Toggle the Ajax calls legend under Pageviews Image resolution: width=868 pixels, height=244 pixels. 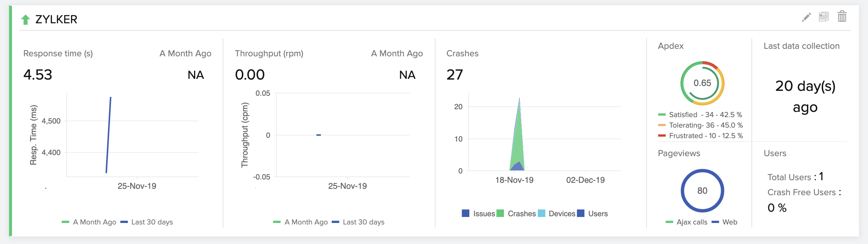click(x=686, y=222)
